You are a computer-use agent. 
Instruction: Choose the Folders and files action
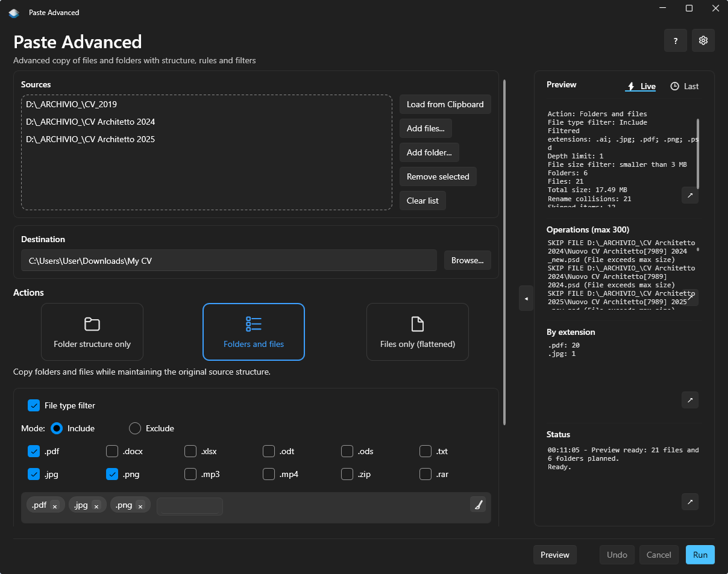[254, 332]
